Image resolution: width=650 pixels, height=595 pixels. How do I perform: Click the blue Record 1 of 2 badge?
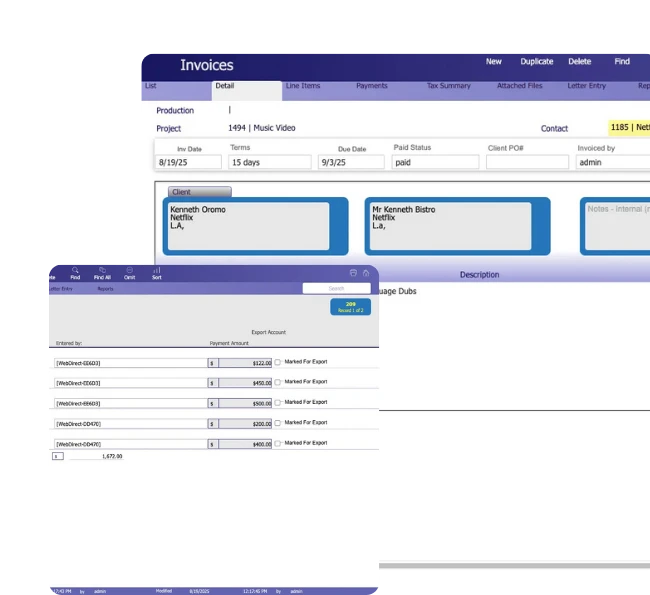tap(351, 307)
